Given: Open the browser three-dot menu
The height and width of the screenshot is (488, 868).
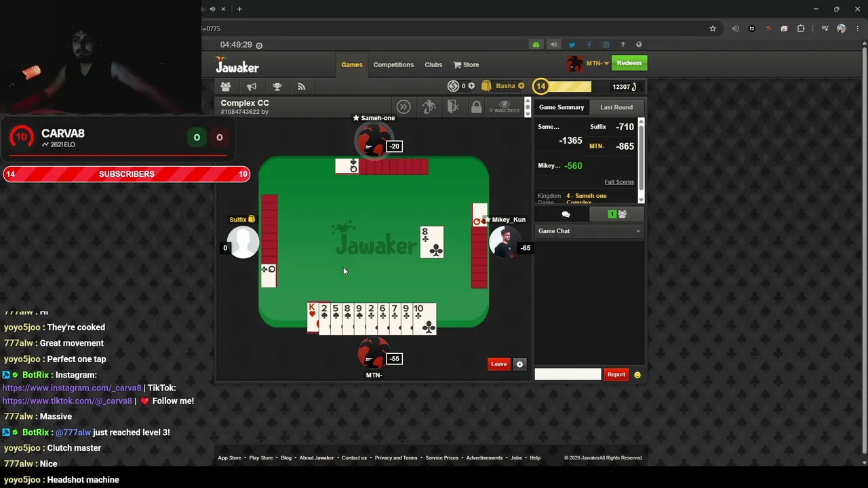Looking at the screenshot, I should (x=858, y=28).
